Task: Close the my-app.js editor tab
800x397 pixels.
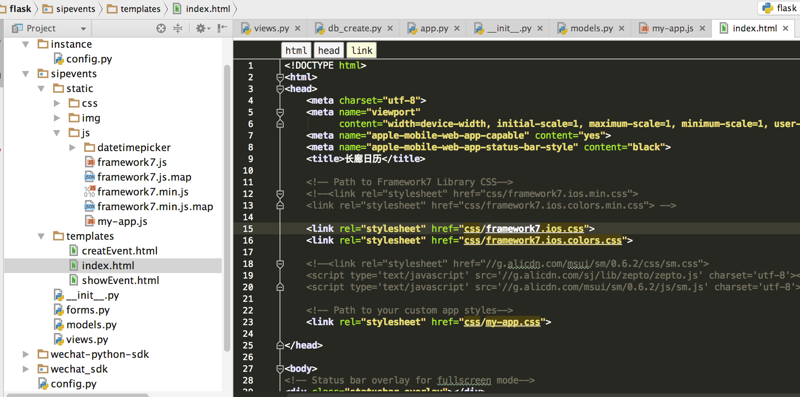Action: click(x=702, y=29)
